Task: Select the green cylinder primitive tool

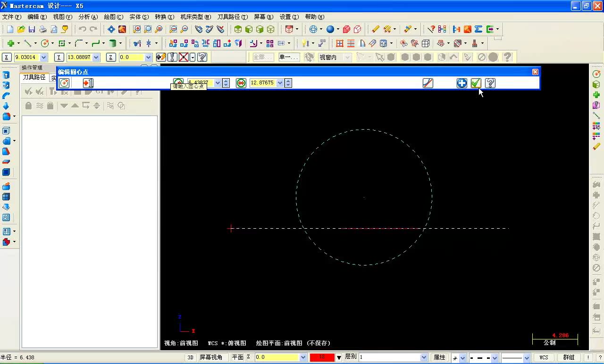Action: click(x=113, y=43)
